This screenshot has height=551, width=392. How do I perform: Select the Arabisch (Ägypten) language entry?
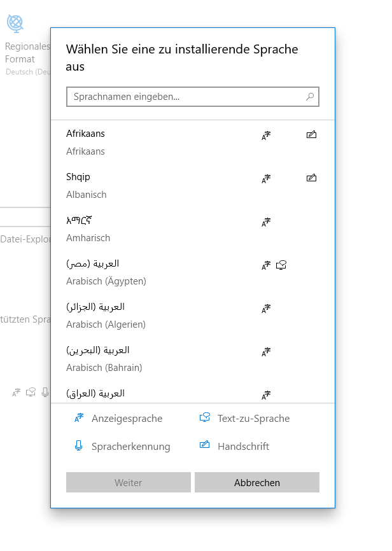[127, 271]
